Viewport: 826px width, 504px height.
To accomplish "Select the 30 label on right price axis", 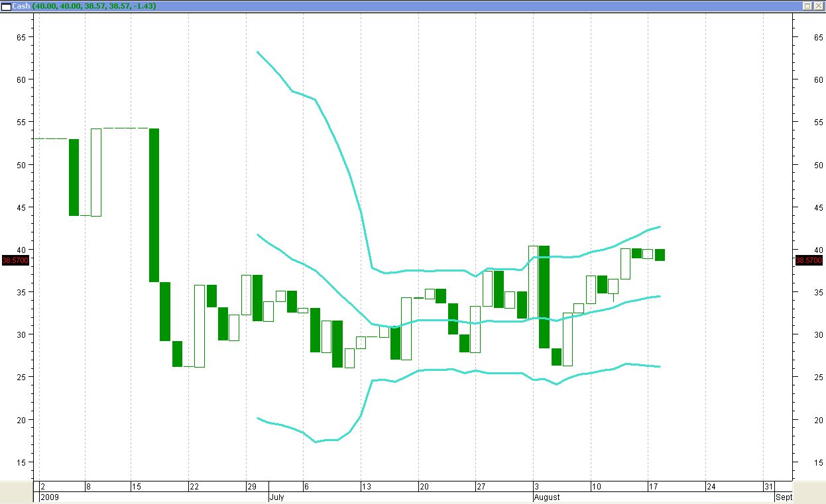I will [819, 334].
